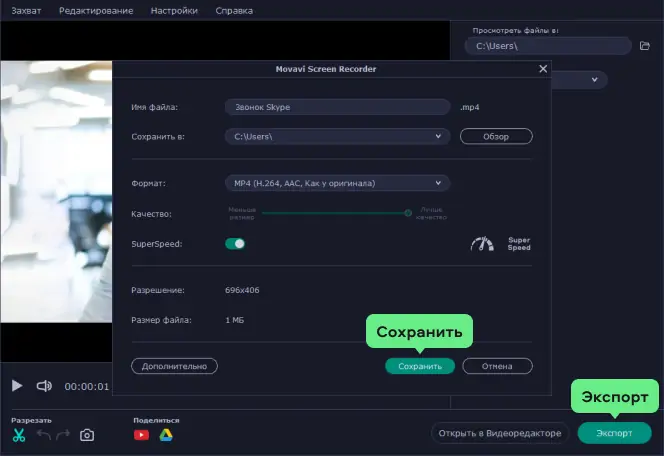Viewport: 664px width, 456px height.
Task: Click the 'Просмотреть файлы в' path field
Action: point(548,46)
